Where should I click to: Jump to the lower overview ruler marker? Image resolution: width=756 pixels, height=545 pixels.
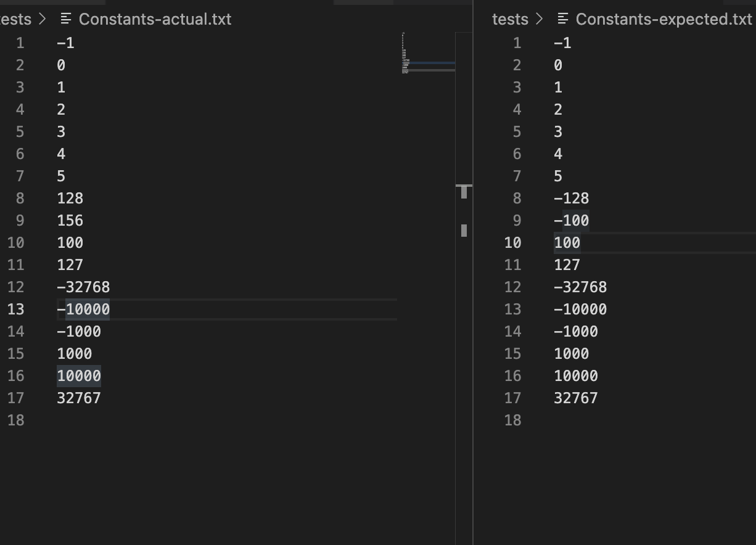pyautogui.click(x=464, y=231)
